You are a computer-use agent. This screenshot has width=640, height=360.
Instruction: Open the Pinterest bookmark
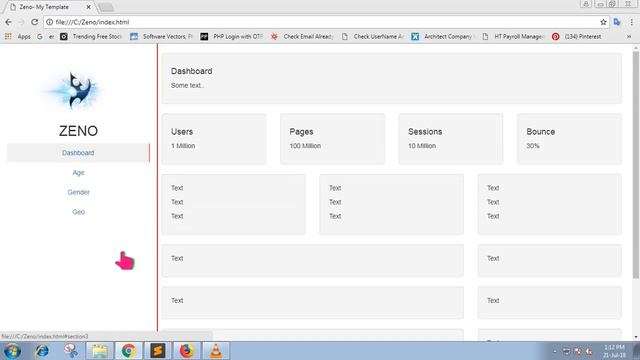pyautogui.click(x=577, y=36)
